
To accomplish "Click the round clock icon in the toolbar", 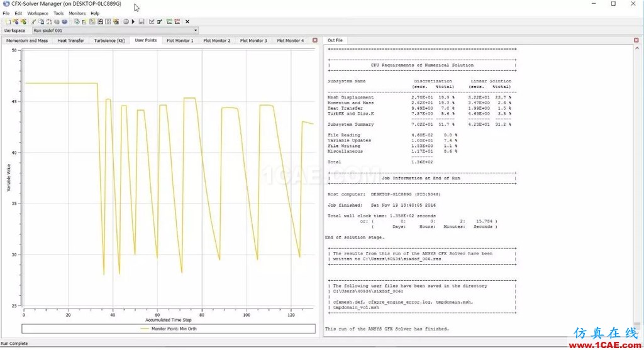I will 126,21.
